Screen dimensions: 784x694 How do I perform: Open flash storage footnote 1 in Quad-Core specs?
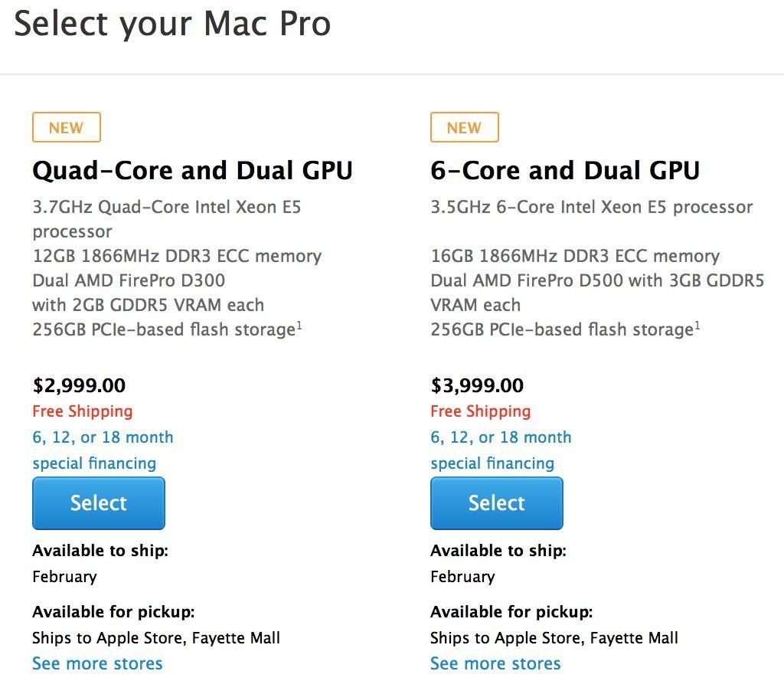point(299,324)
